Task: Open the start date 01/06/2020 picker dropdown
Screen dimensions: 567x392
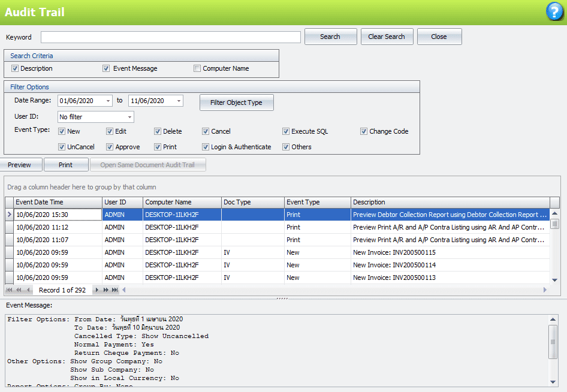Action: (108, 100)
